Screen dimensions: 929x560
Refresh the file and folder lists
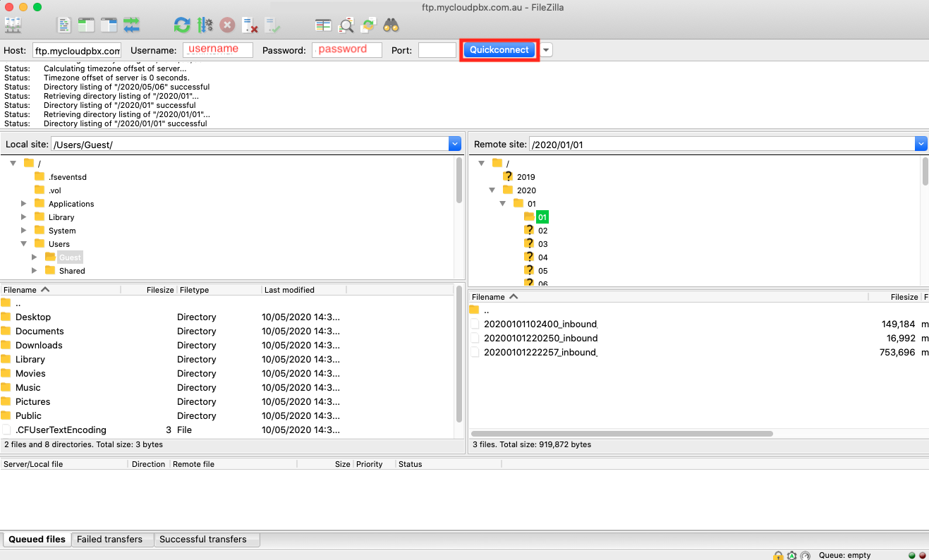point(182,25)
